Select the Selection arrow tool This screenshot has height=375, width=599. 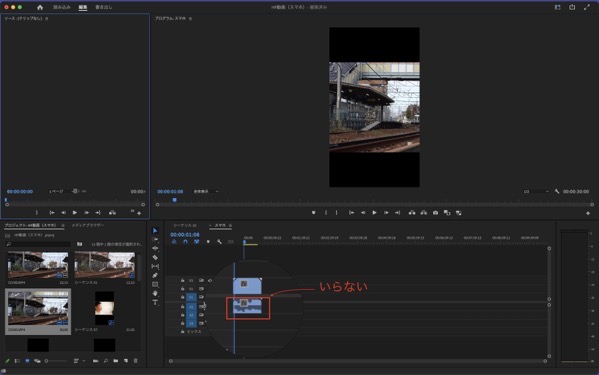155,231
